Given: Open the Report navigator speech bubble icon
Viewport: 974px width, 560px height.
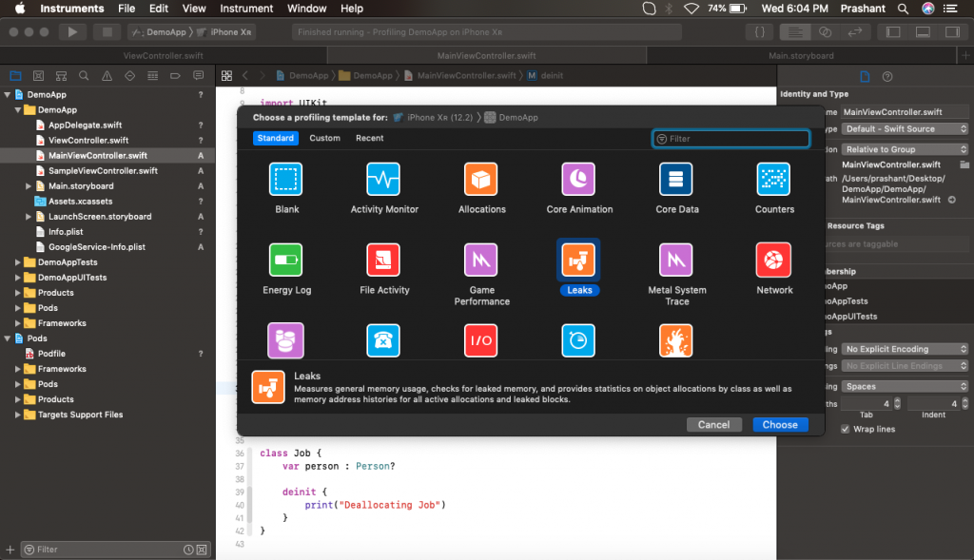Looking at the screenshot, I should [198, 76].
